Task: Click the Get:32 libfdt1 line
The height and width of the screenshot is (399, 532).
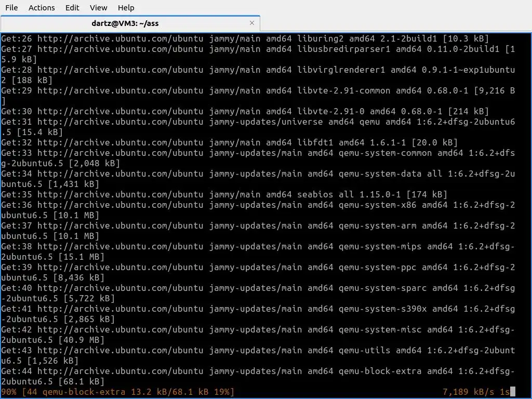Action: (229, 142)
